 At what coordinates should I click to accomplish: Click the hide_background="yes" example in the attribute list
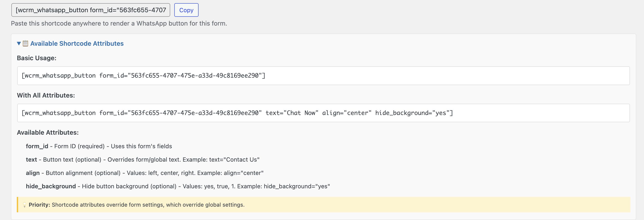click(297, 186)
